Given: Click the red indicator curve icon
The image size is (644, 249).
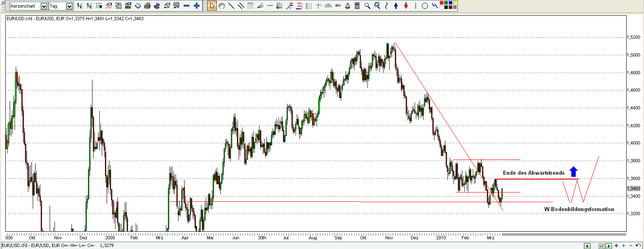Looking at the screenshot, I should tap(109, 6).
